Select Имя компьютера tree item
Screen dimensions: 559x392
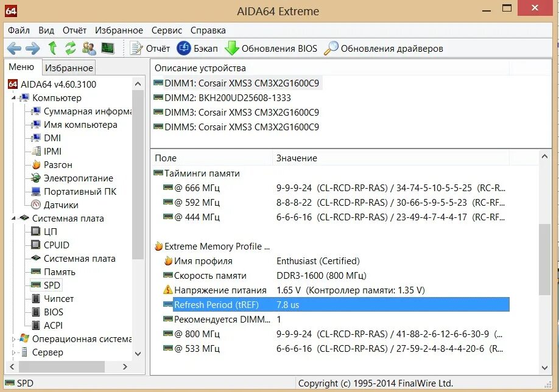click(74, 125)
